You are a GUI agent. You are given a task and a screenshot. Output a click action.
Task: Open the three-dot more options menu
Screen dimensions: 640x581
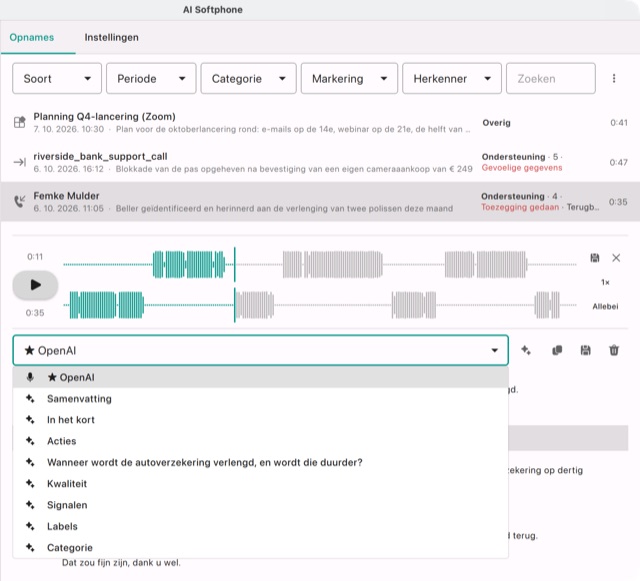click(614, 78)
